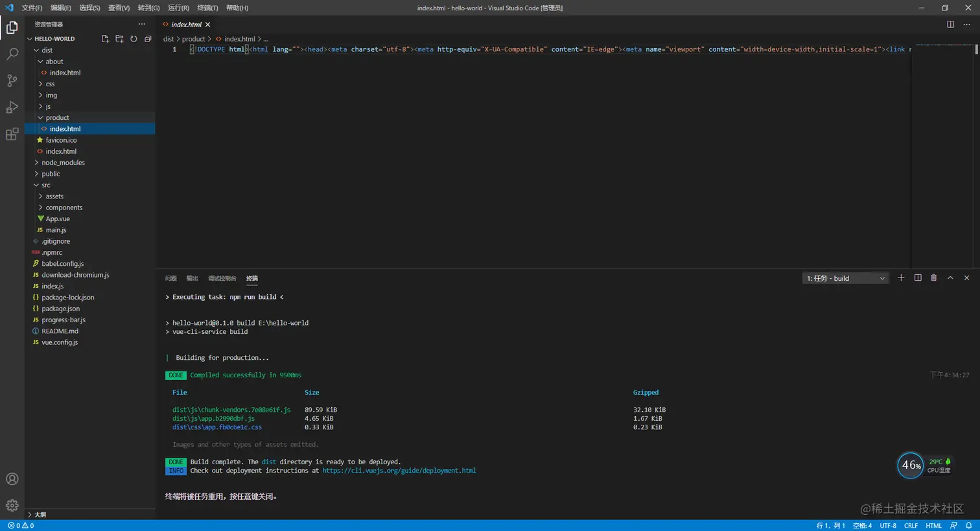Open the errors and warnings count in status bar
Image resolution: width=980 pixels, height=531 pixels.
[21, 526]
